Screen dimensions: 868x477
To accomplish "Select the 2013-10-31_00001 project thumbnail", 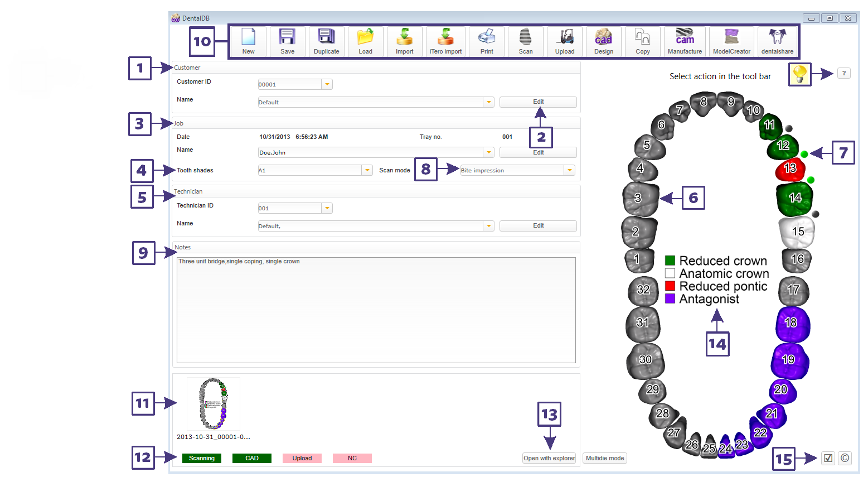I will pos(214,404).
